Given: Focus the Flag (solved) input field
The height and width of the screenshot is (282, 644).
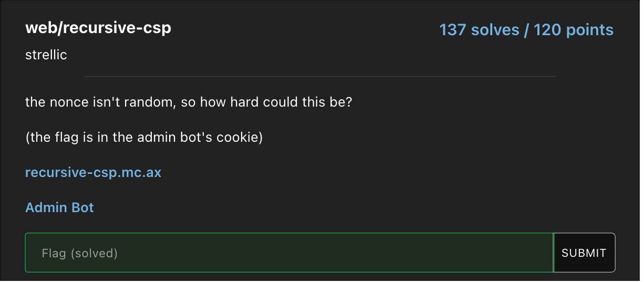Looking at the screenshot, I should 289,253.
